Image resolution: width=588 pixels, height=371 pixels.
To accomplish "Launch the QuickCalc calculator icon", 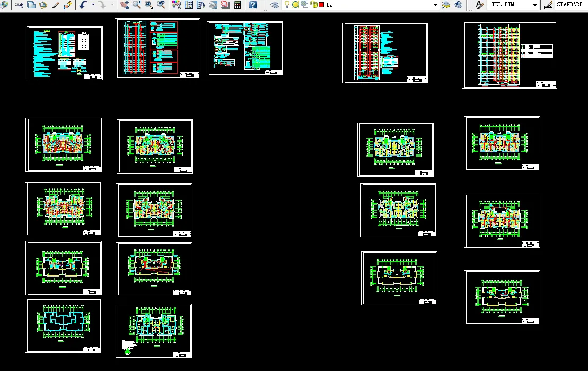I will point(238,5).
